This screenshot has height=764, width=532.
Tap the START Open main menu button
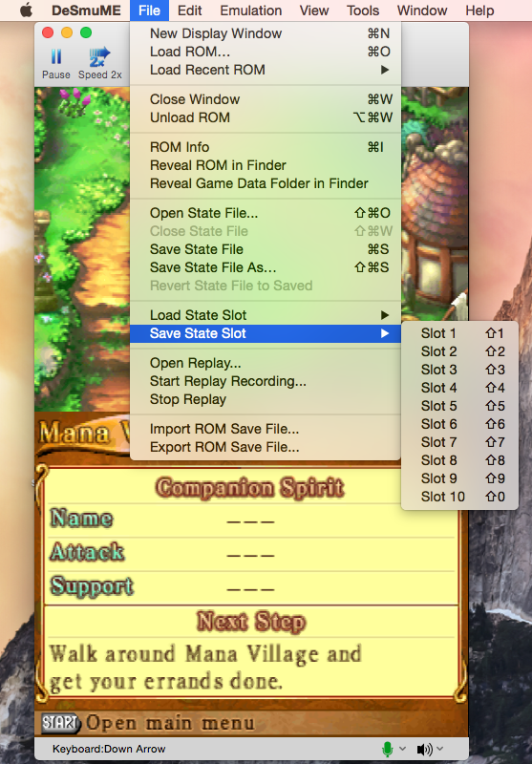148,723
